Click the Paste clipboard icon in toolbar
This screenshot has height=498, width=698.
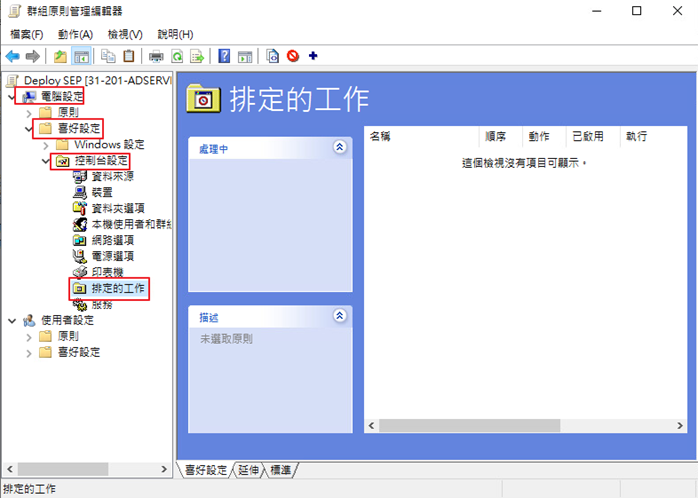pos(129,56)
